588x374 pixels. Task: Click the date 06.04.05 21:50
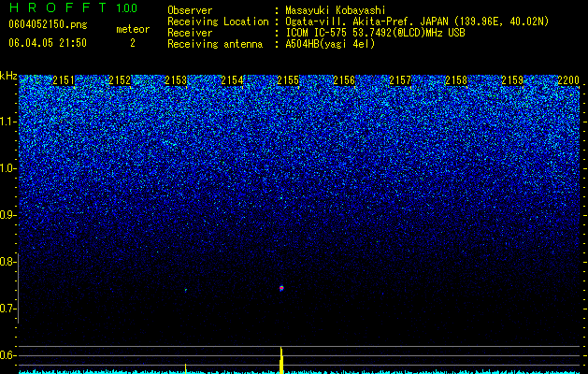pyautogui.click(x=48, y=43)
